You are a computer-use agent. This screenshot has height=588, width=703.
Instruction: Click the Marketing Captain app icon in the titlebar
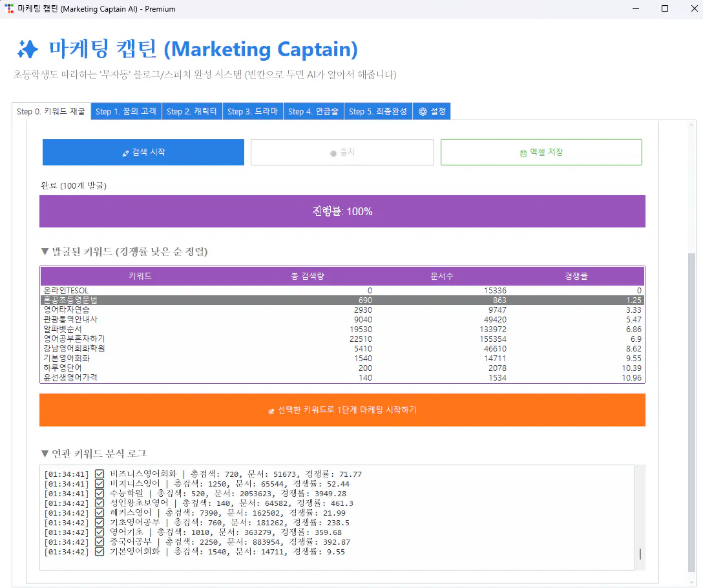[8, 8]
